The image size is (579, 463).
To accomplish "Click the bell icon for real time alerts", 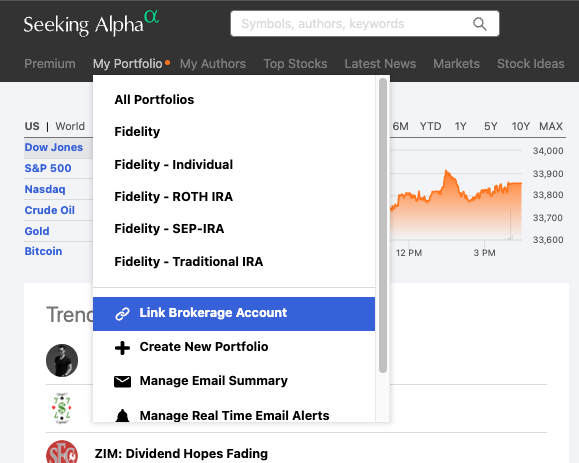I will (x=122, y=416).
